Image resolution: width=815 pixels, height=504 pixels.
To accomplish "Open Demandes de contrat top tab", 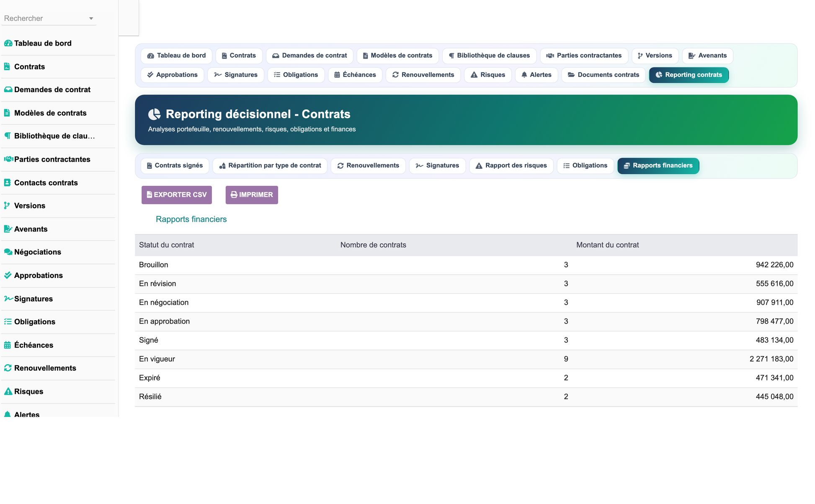I will coord(309,56).
